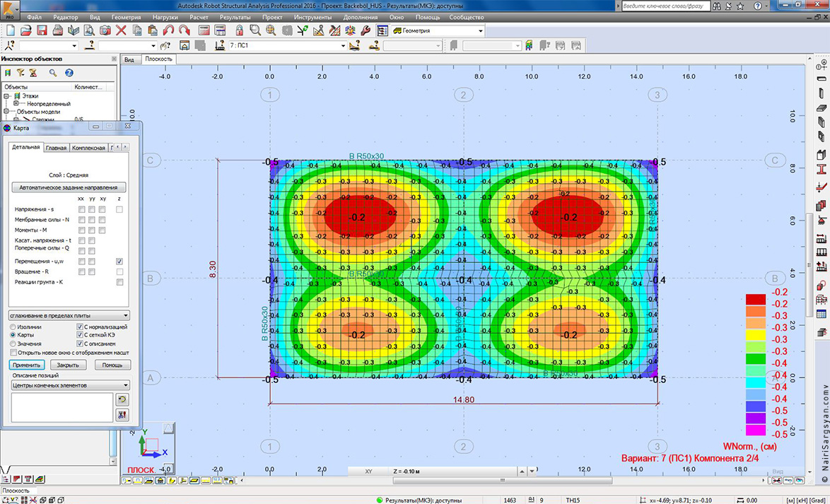Screen dimensions: 830x504
Task: Start calculations with the calculator icon
Action: point(204,30)
